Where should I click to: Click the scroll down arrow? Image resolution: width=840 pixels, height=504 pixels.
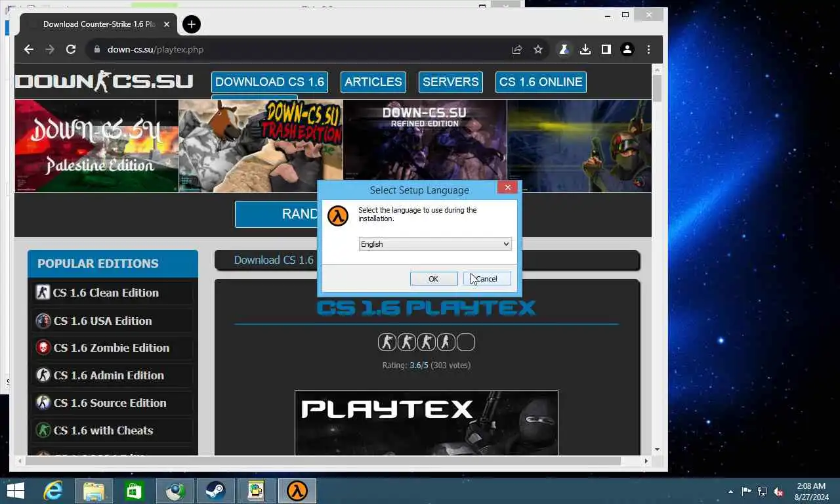(657, 450)
